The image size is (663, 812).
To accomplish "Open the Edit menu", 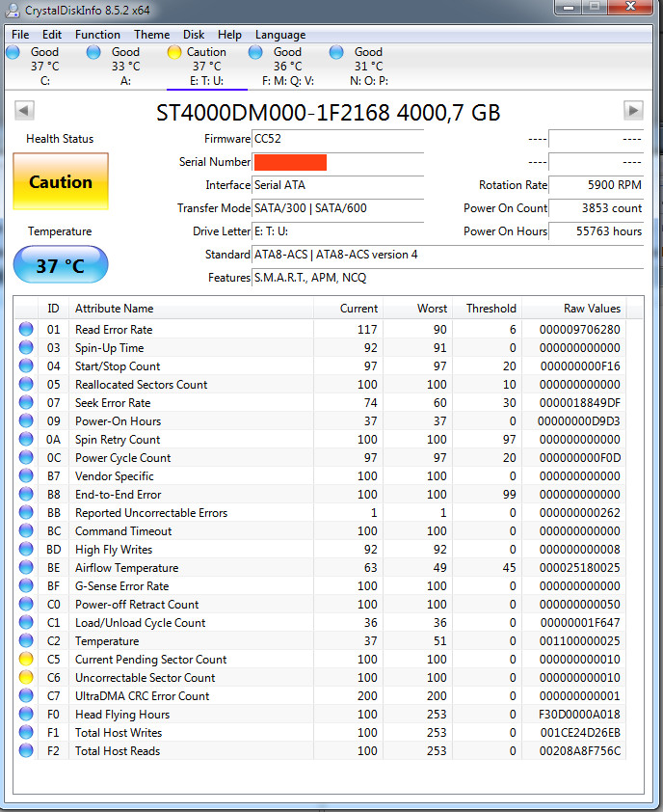I will pos(52,35).
